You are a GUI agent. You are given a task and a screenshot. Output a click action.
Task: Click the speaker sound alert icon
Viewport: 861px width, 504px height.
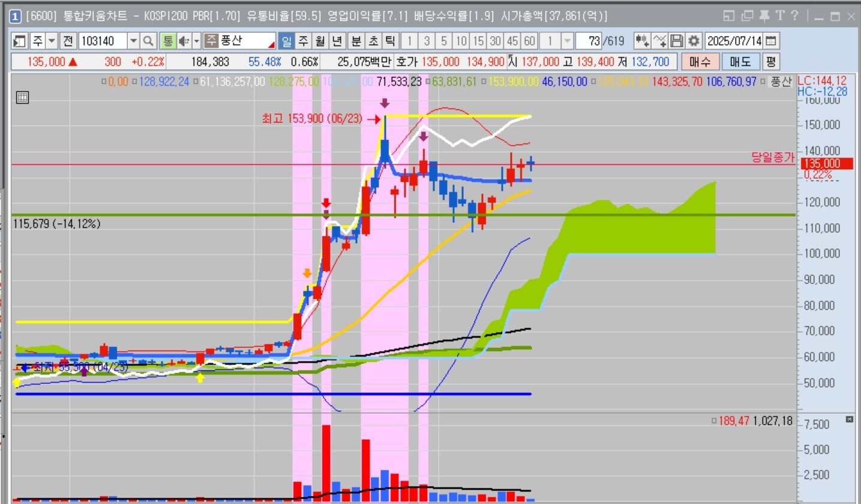(x=184, y=41)
